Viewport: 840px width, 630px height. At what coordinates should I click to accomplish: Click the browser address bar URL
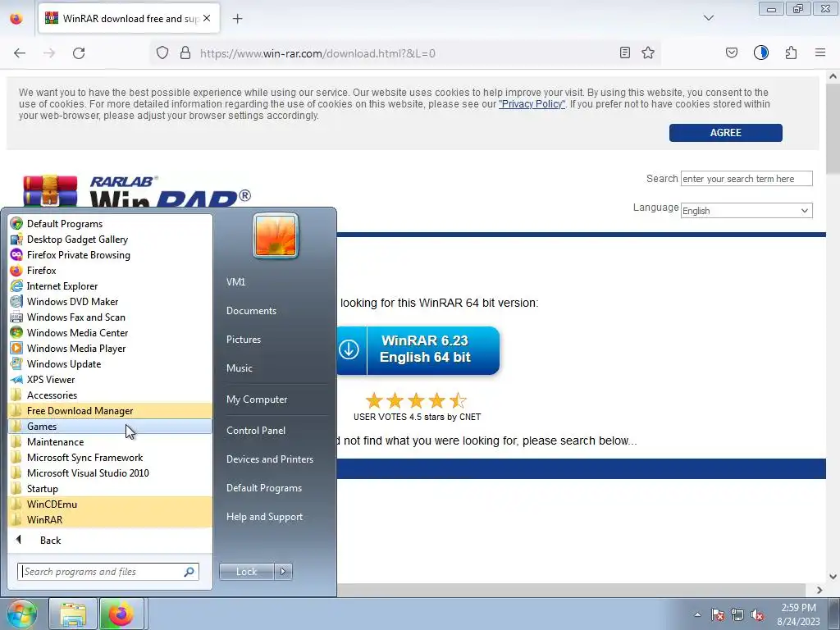click(317, 53)
